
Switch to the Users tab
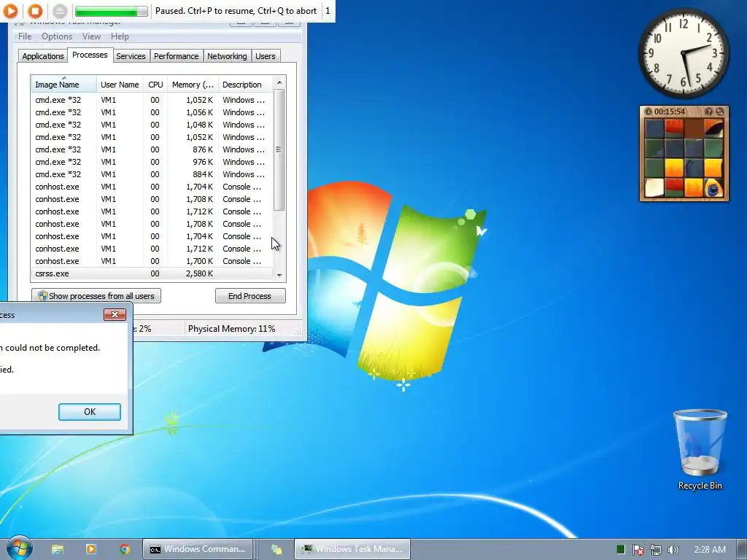(x=265, y=56)
